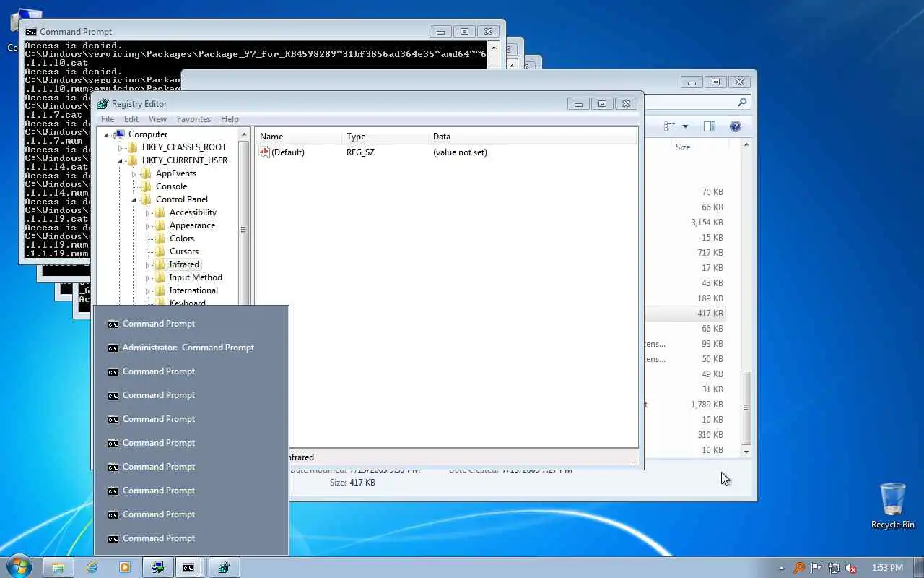This screenshot has height=578, width=924.
Task: Click the Type column header
Action: pos(385,137)
